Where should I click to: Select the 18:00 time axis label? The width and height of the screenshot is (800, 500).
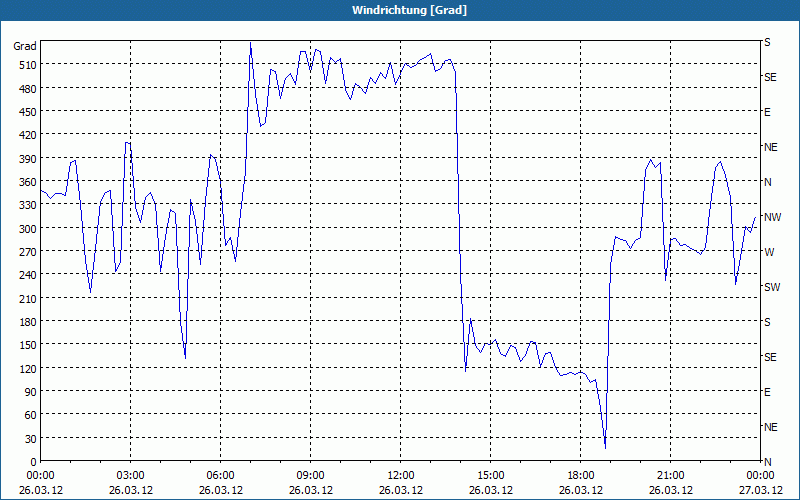tap(581, 476)
